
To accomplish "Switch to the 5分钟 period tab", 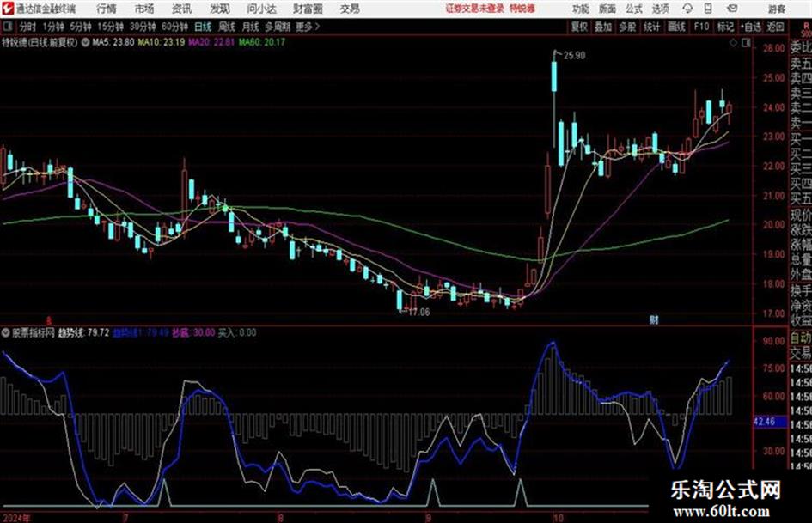I will click(x=81, y=27).
